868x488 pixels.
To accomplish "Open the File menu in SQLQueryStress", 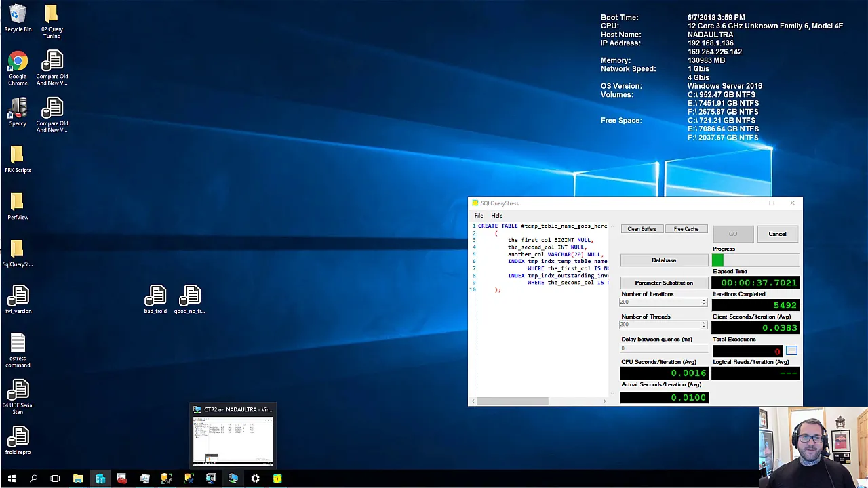I will coord(479,216).
